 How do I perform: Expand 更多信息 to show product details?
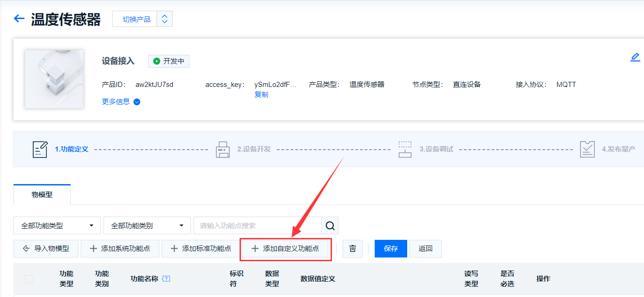(x=120, y=101)
